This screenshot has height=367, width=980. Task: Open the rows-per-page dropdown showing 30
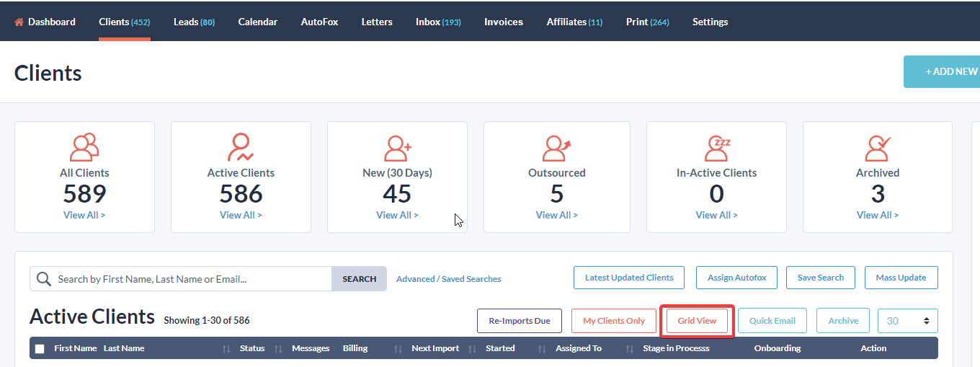907,321
